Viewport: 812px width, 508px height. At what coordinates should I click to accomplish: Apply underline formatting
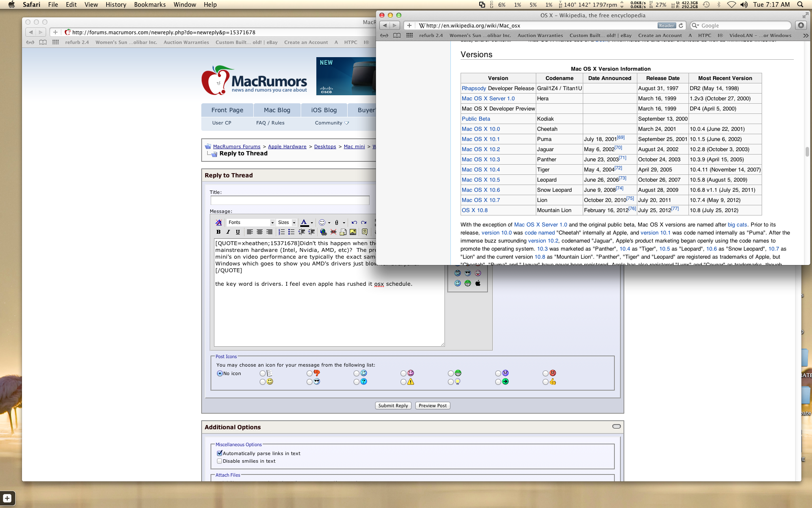(x=238, y=232)
